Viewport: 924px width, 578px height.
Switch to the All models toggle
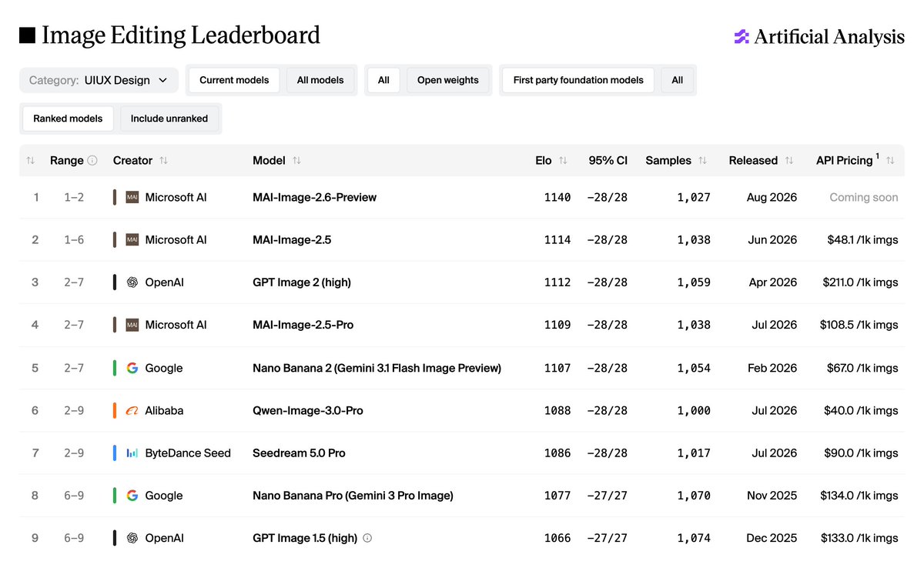pyautogui.click(x=320, y=80)
